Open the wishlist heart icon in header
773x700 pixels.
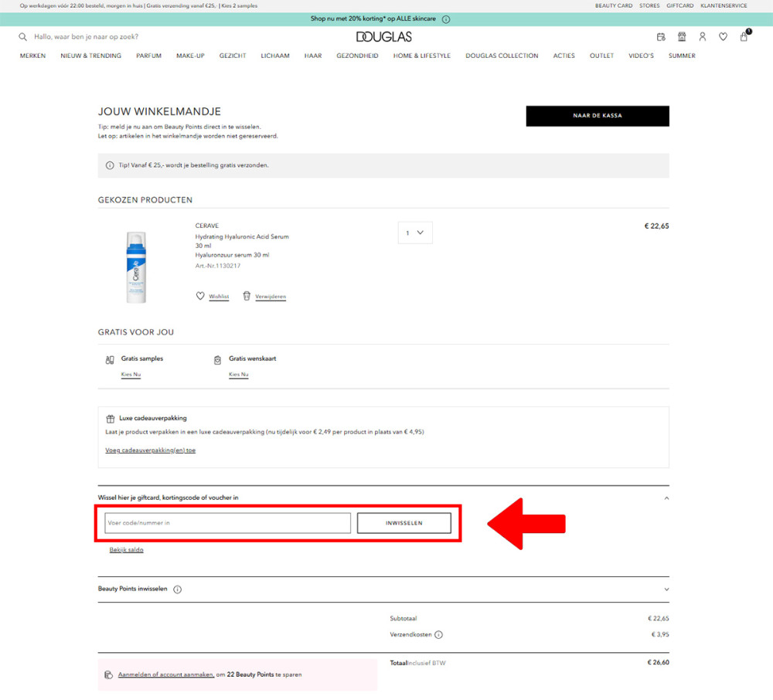coord(723,37)
